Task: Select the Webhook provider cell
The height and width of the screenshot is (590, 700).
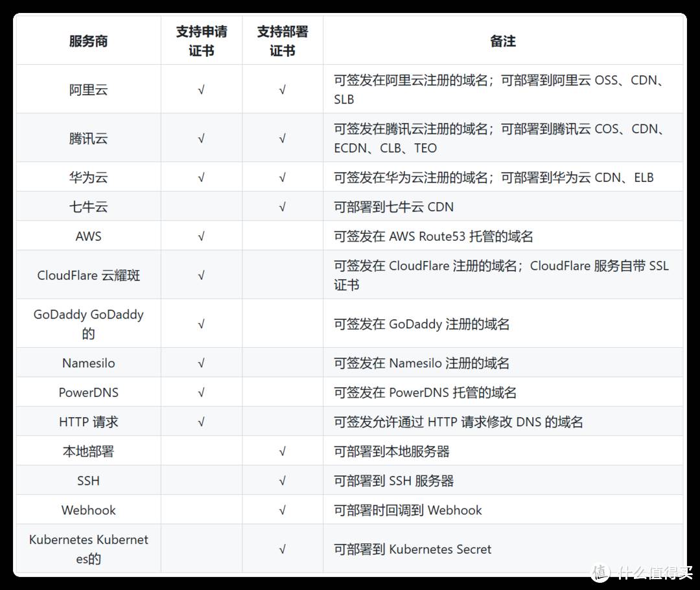Action: point(88,510)
